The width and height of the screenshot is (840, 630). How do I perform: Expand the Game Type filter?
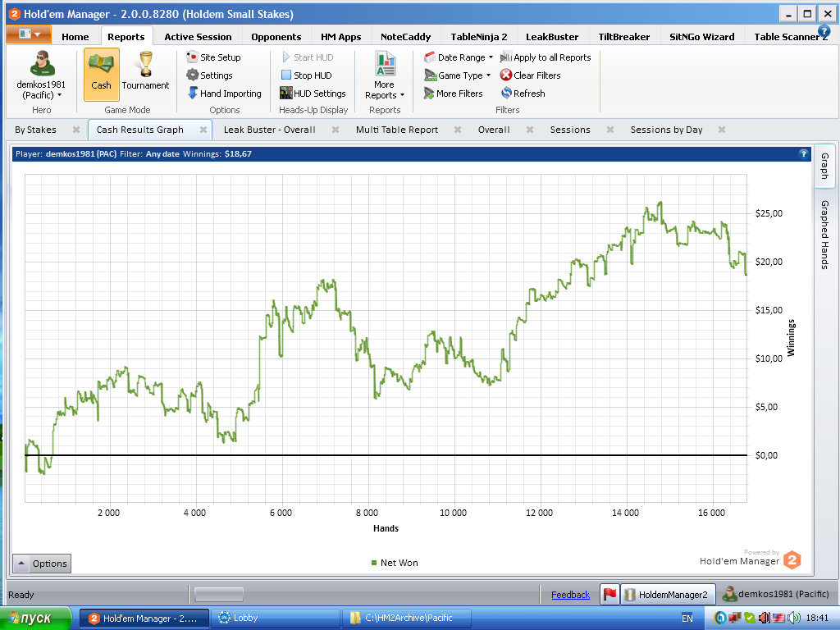[457, 75]
